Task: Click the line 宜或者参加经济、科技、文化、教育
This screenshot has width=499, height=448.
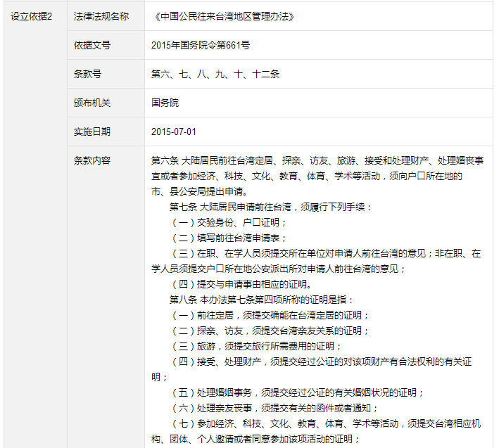Action: tap(307, 176)
